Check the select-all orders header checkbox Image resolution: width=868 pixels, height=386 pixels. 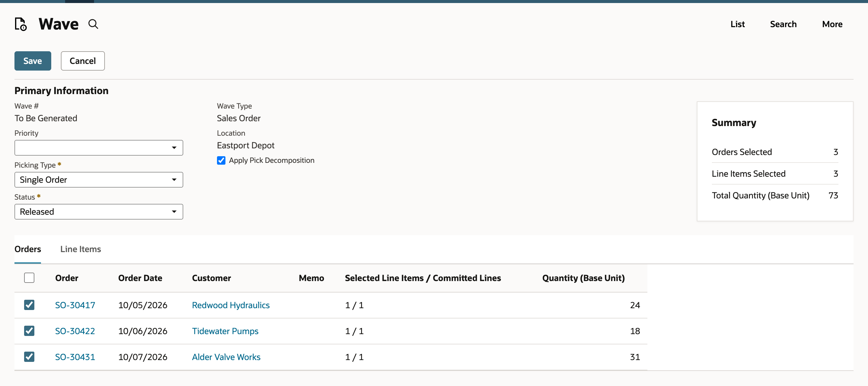[29, 278]
